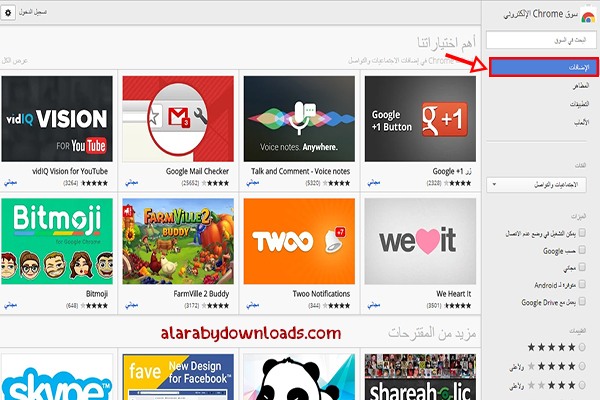
Task: Open the We Heart It thumbnail
Action: tap(420, 241)
